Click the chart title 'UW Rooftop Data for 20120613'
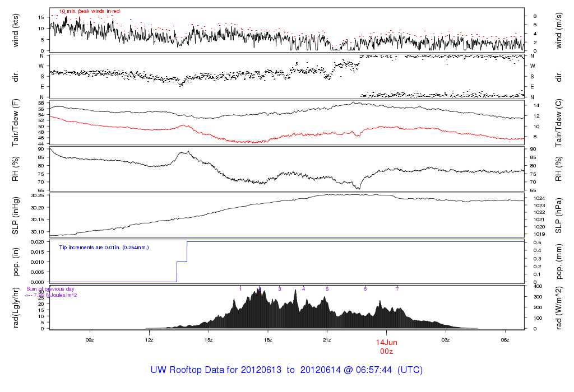 tap(216, 370)
